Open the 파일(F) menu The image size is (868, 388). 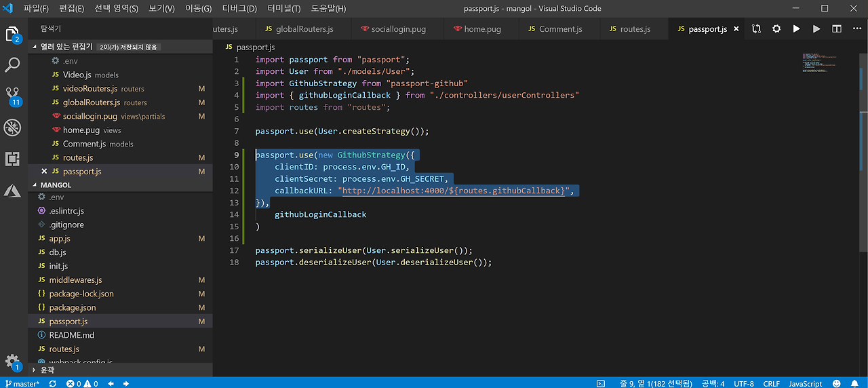click(x=36, y=9)
